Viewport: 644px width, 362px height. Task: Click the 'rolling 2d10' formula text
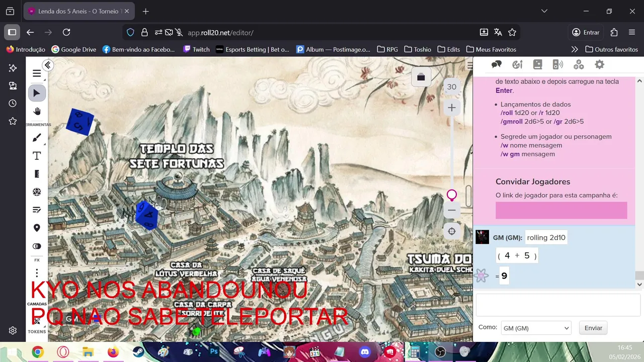tap(546, 238)
